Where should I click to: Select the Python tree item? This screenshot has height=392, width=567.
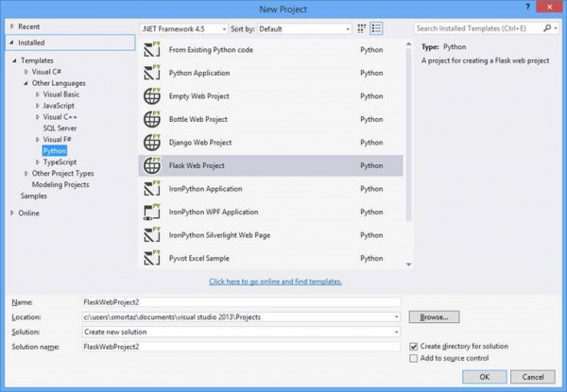click(55, 150)
